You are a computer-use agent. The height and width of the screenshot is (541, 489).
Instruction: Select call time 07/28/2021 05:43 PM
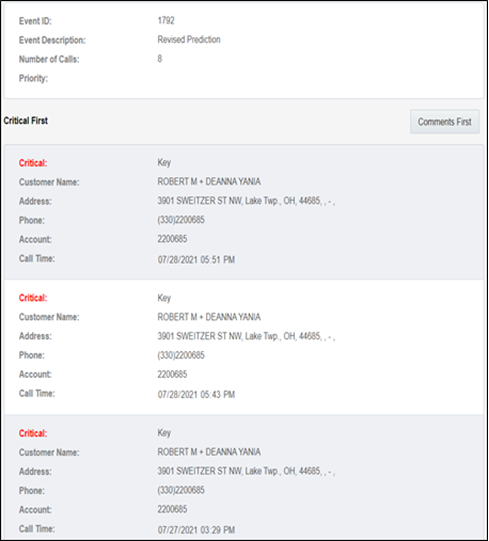(x=196, y=394)
